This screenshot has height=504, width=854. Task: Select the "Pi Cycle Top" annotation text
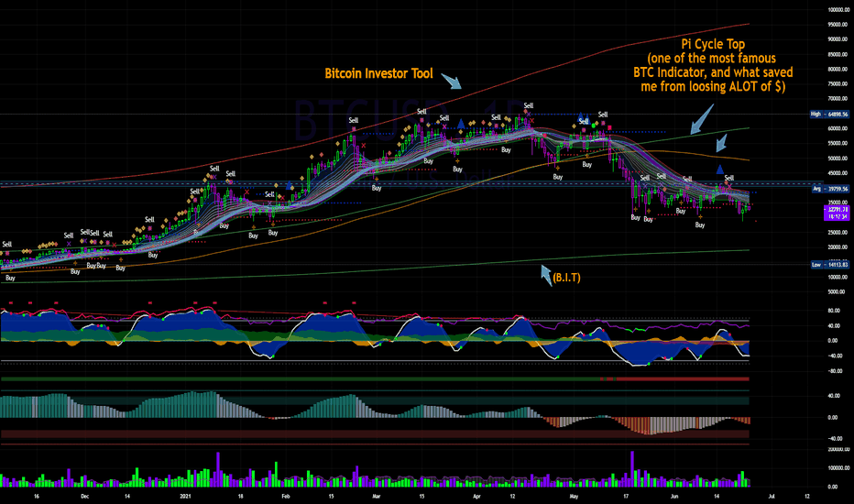point(713,44)
